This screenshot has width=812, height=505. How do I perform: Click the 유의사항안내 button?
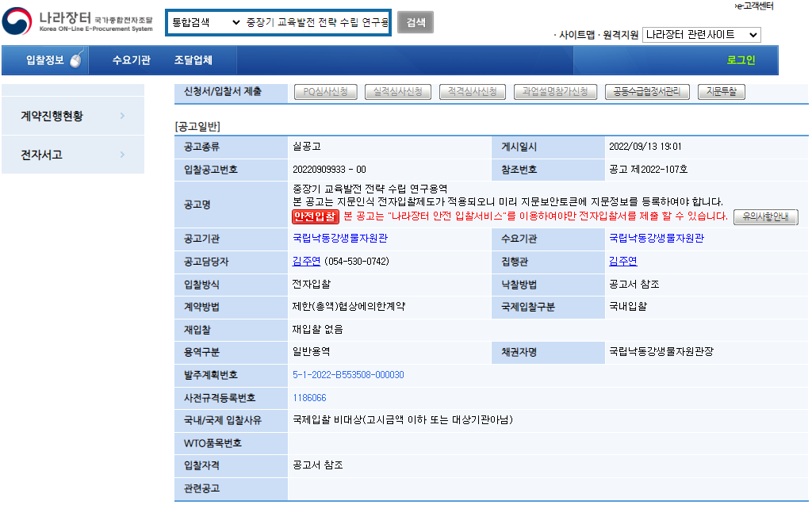click(x=765, y=216)
